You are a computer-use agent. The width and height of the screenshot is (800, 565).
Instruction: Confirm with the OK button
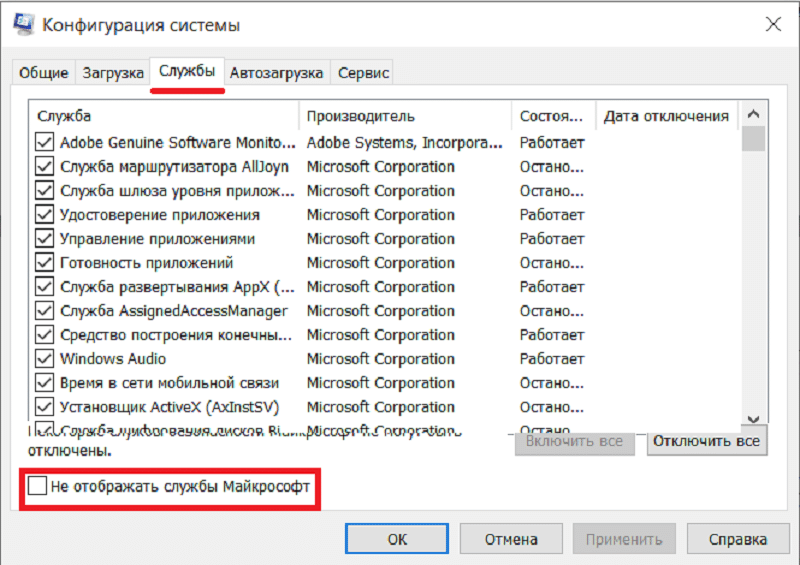[x=397, y=538]
